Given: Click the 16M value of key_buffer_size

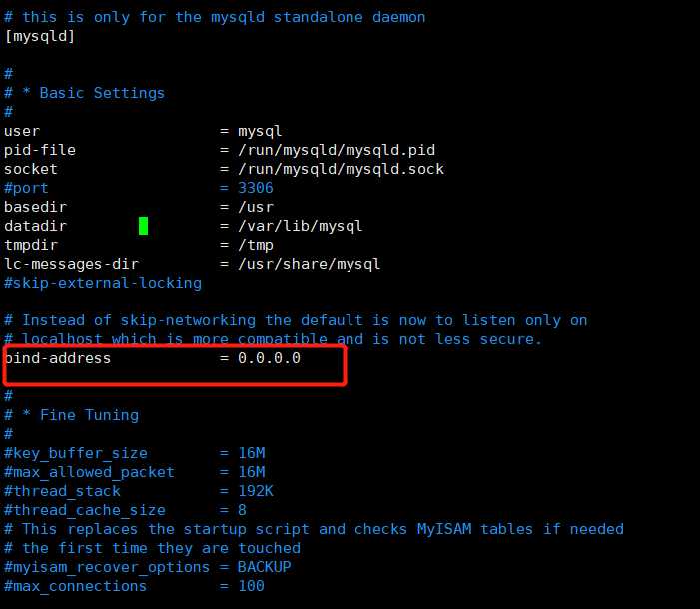Looking at the screenshot, I should (x=252, y=453).
